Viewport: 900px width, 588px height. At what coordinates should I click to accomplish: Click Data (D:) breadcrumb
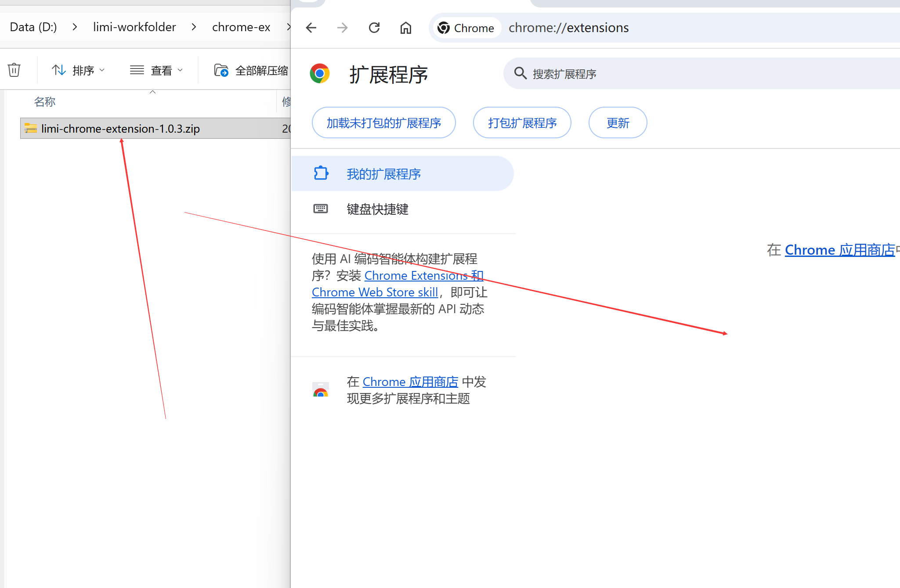pos(33,27)
